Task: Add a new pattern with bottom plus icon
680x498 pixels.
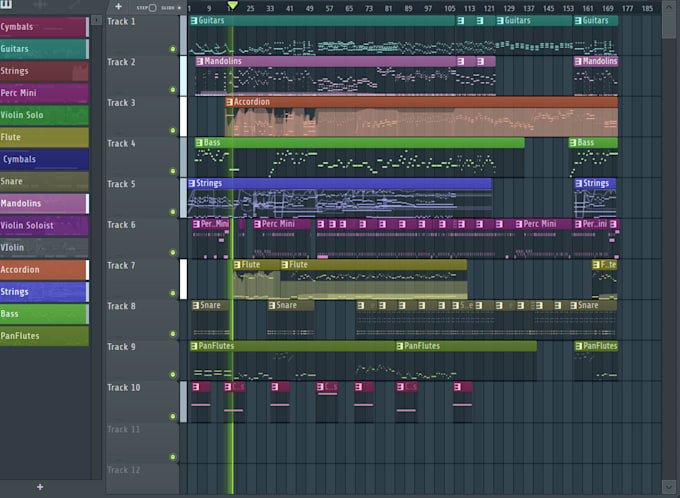Action: click(40, 487)
